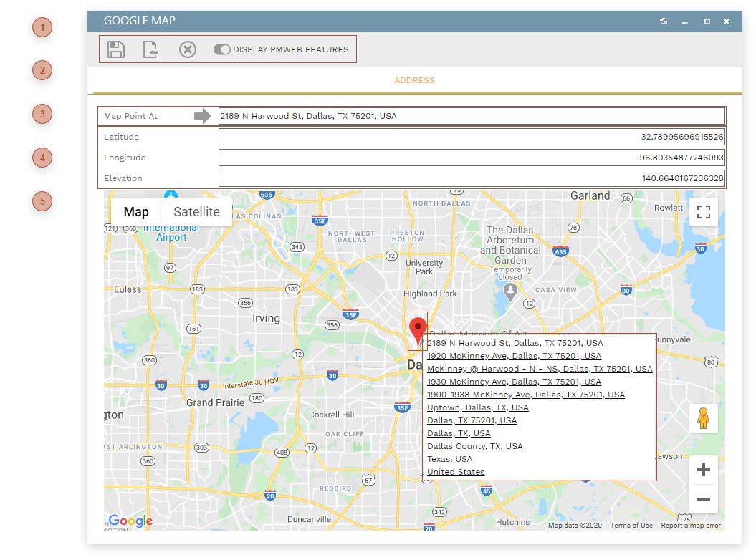Image resolution: width=756 pixels, height=560 pixels.
Task: Cancel changes with the circled X icon
Action: 187,49
